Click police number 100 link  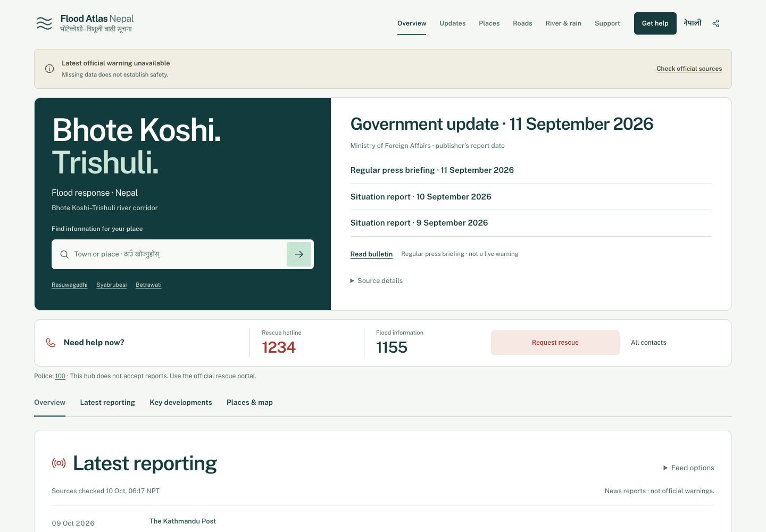click(61, 376)
